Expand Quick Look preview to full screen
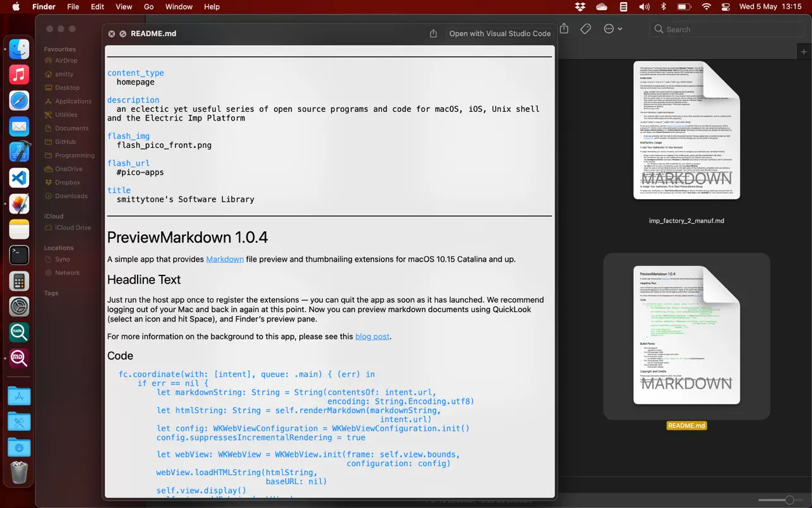Image resolution: width=812 pixels, height=508 pixels. (x=123, y=33)
